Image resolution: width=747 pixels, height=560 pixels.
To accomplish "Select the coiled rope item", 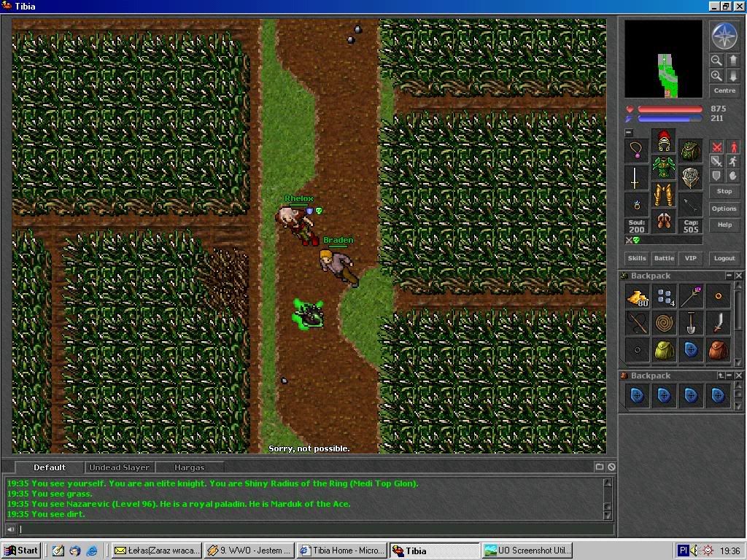I will point(664,323).
